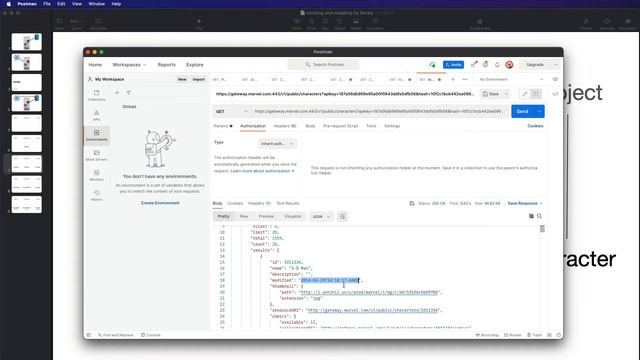Click the blue Send button
The image size is (640, 360).
point(523,111)
